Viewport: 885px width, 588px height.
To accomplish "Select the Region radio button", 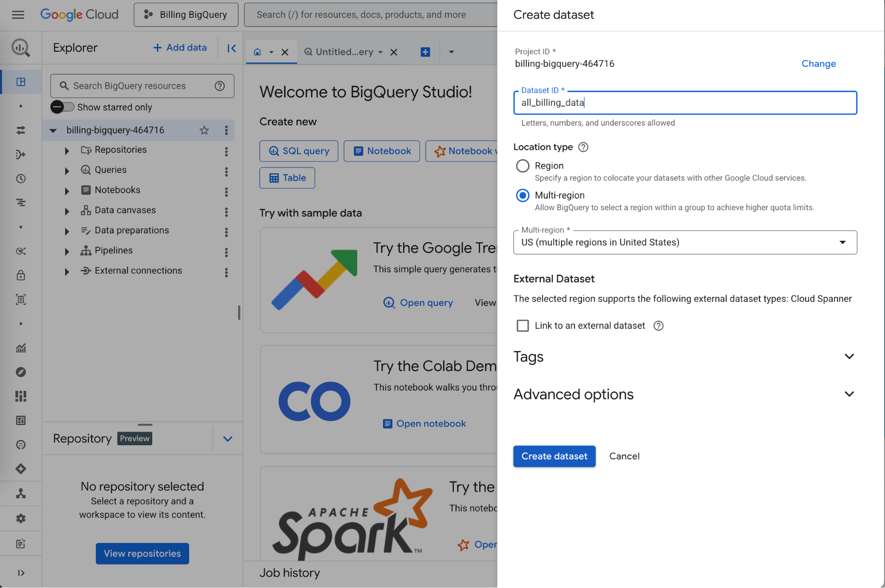I will [x=523, y=166].
